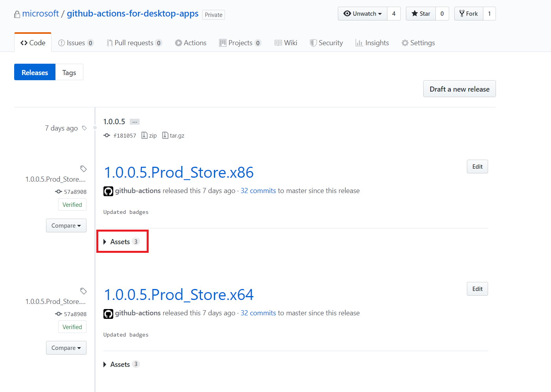Click Verified badge beside x86 release
Image resolution: width=551 pixels, height=392 pixels.
point(72,205)
